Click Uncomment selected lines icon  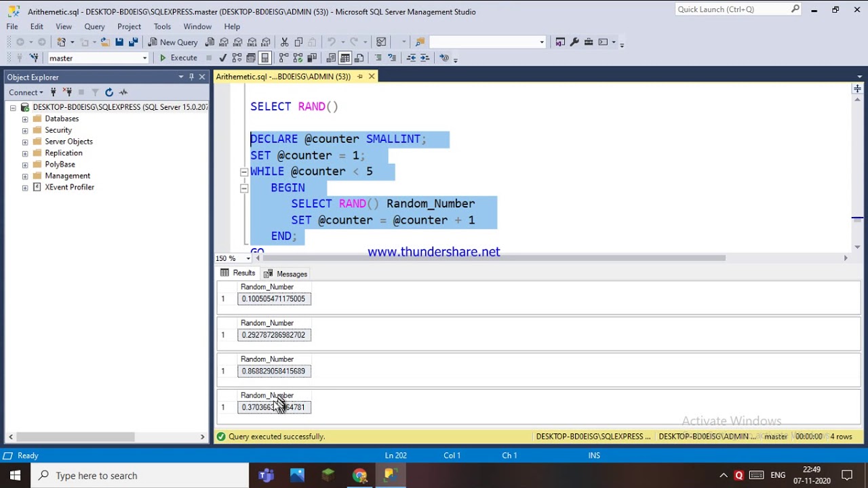(392, 58)
